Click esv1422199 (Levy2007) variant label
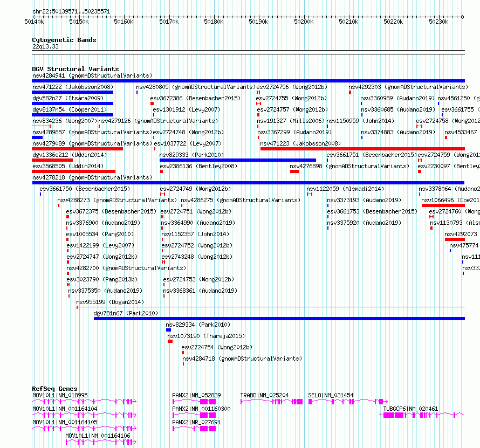 [100, 245]
